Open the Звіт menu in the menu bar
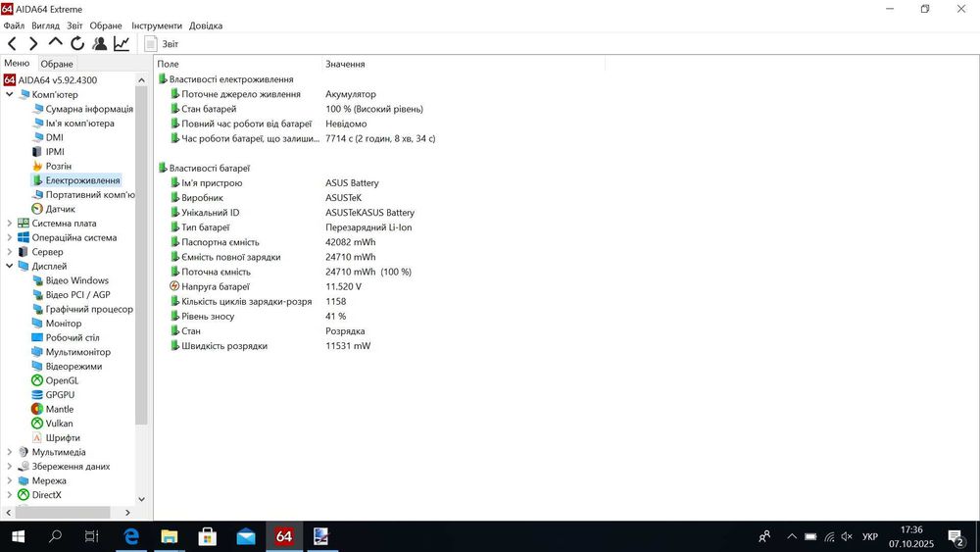 pos(74,25)
